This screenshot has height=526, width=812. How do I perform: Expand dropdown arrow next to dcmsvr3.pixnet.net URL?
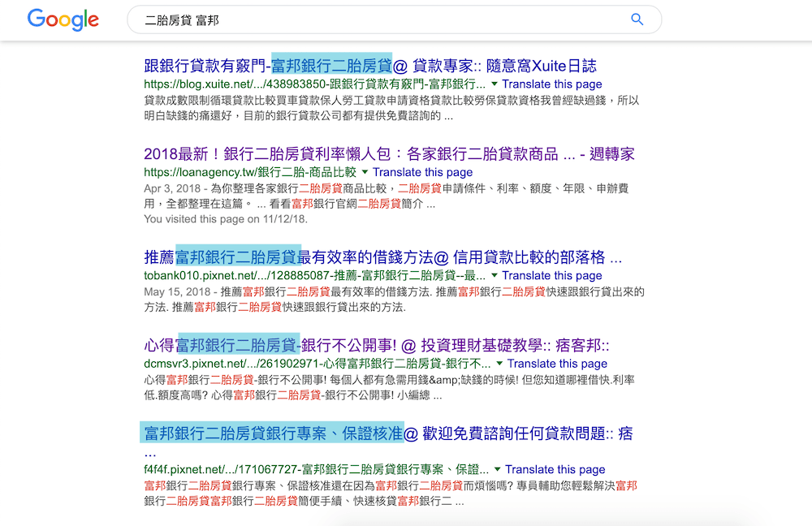click(499, 364)
